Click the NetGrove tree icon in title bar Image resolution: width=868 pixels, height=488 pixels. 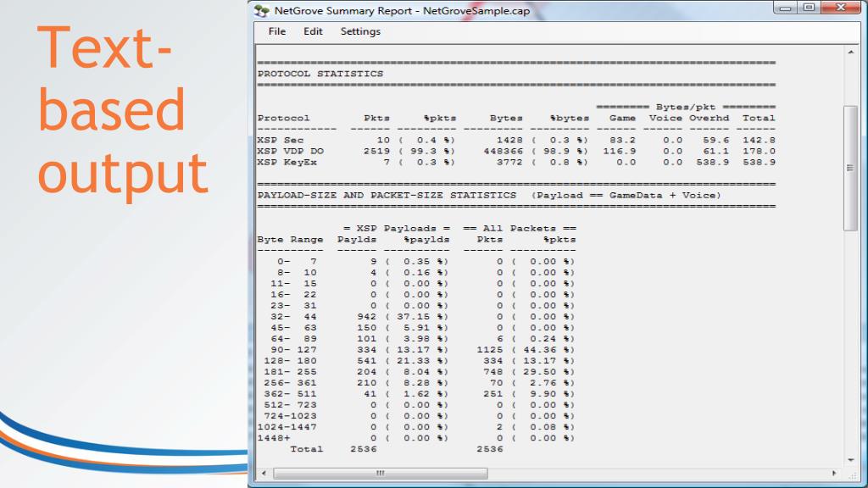point(261,11)
